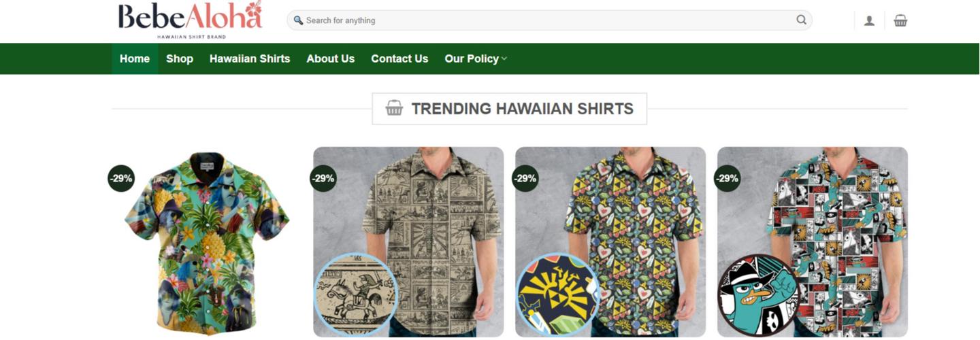Open the user account icon
Viewport: 980px width, 340px height.
(869, 20)
